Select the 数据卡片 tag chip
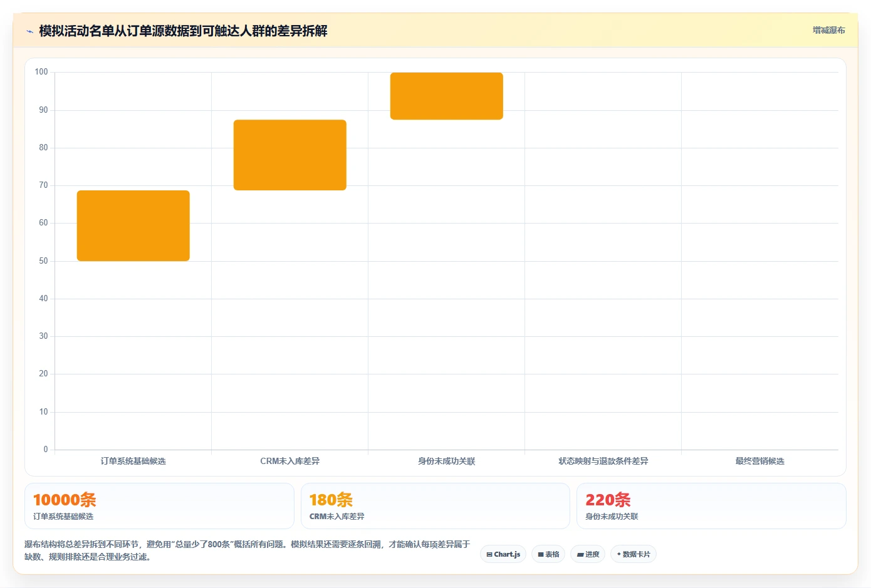 click(633, 554)
